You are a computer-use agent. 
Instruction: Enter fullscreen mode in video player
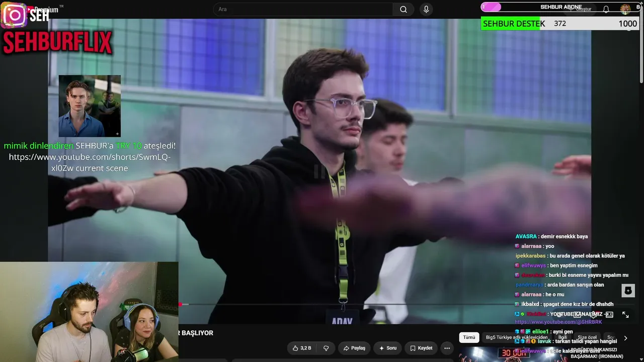(625, 315)
